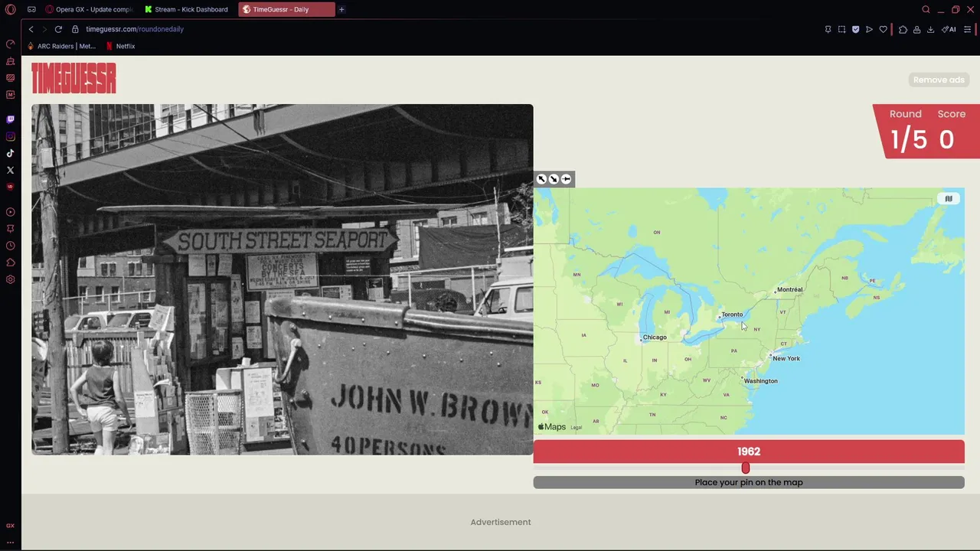Click the site lock icon in address bar

pos(75,29)
